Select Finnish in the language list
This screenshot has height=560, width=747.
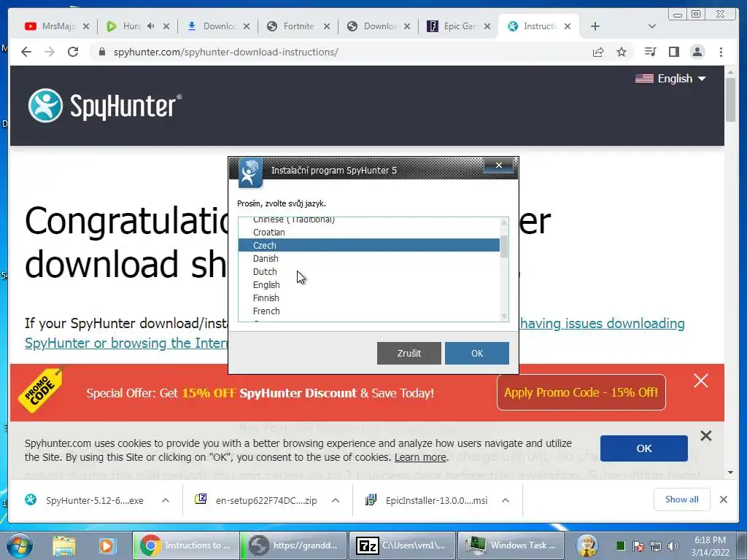368,297
